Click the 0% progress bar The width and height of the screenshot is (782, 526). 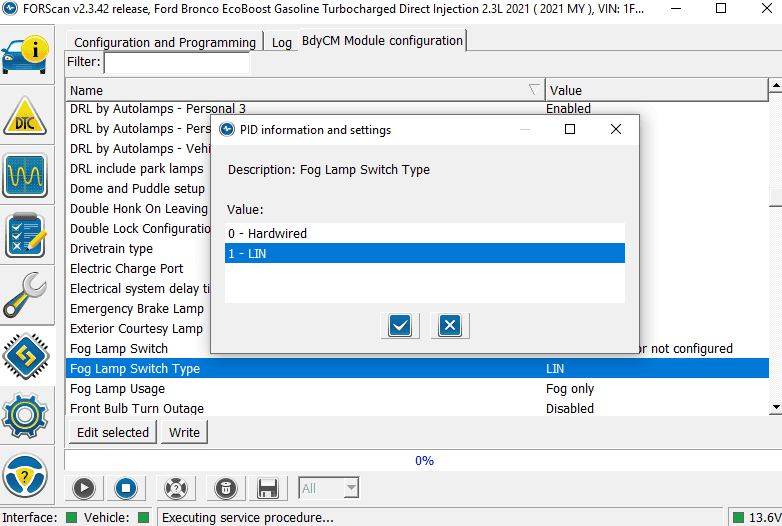click(x=424, y=460)
